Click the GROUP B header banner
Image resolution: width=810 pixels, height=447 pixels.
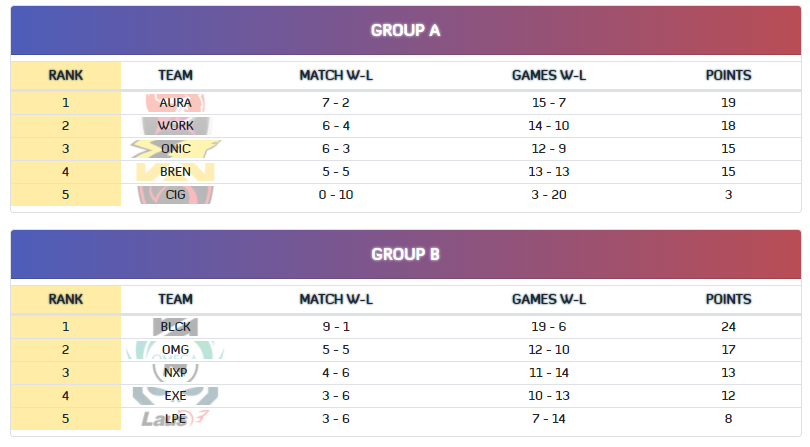click(406, 254)
